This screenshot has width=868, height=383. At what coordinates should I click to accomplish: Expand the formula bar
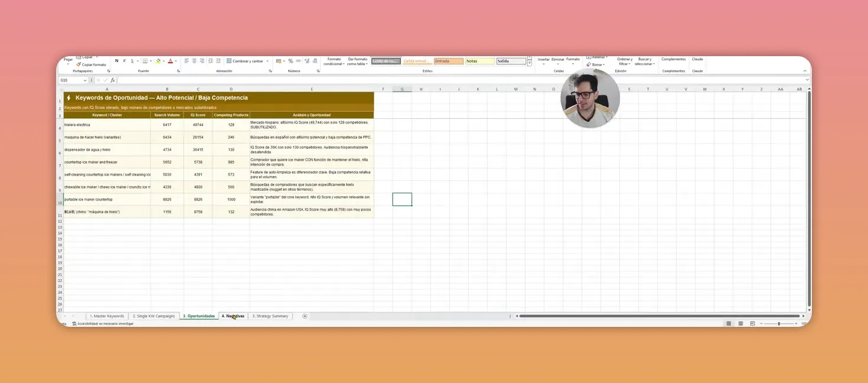(807, 80)
